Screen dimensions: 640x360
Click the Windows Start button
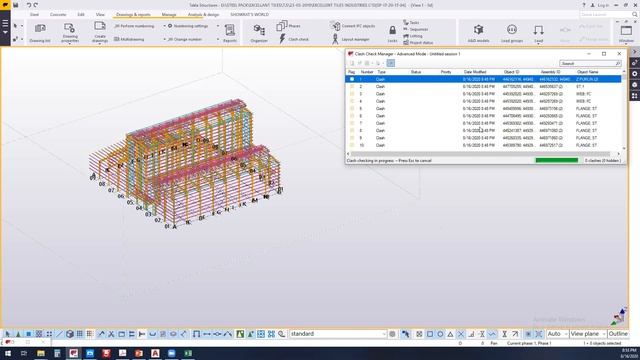(x=8, y=353)
